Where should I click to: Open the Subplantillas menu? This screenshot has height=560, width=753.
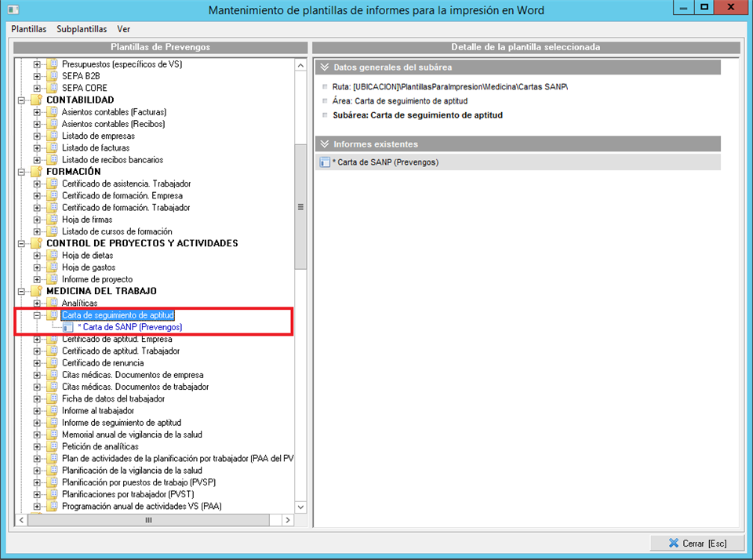82,29
